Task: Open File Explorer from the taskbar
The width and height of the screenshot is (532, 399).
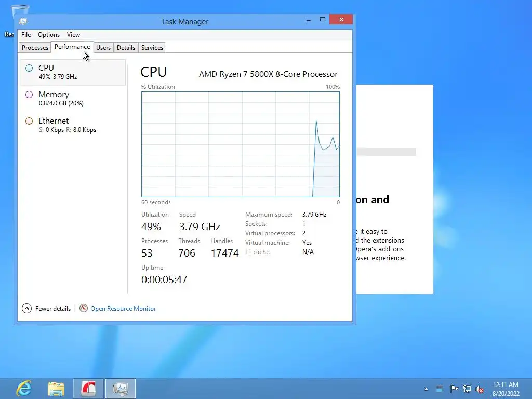Action: (x=56, y=389)
